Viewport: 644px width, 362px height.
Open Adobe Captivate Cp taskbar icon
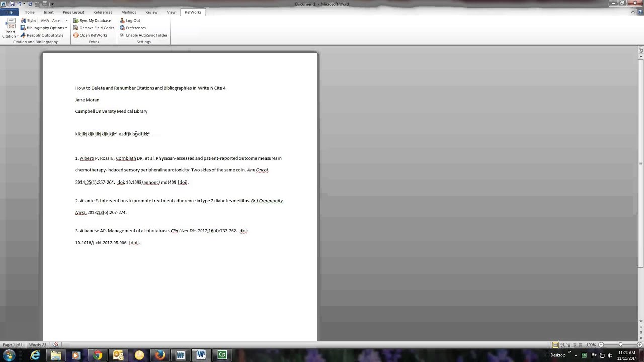pos(222,355)
